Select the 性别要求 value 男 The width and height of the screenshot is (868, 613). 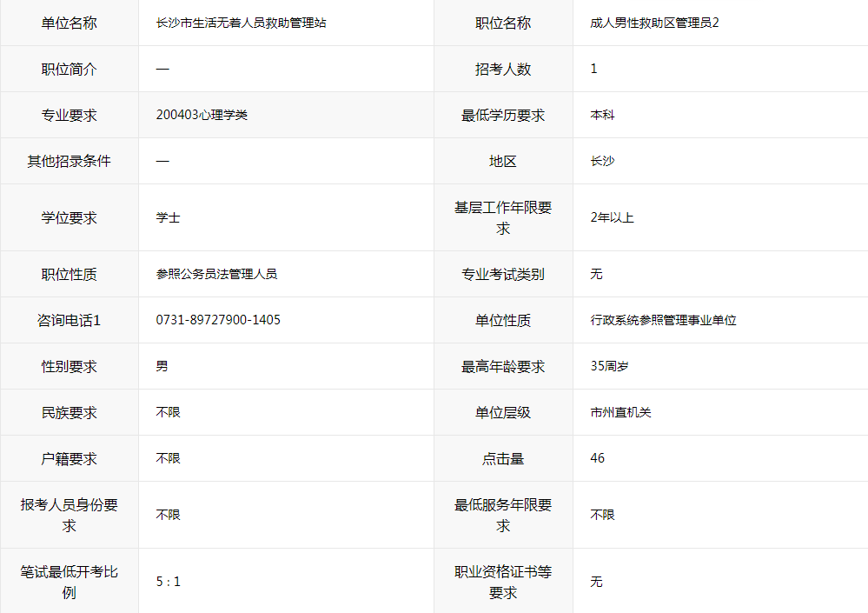click(162, 365)
